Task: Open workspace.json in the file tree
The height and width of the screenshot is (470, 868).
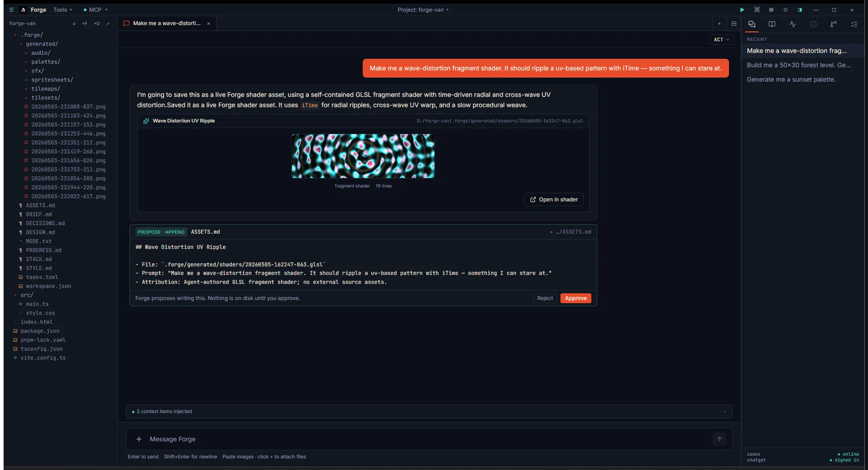Action: coord(48,286)
